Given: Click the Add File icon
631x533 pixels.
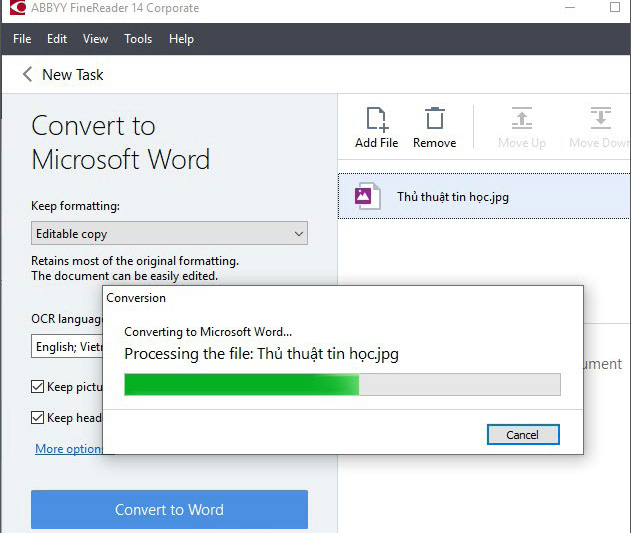Looking at the screenshot, I should point(376,119).
